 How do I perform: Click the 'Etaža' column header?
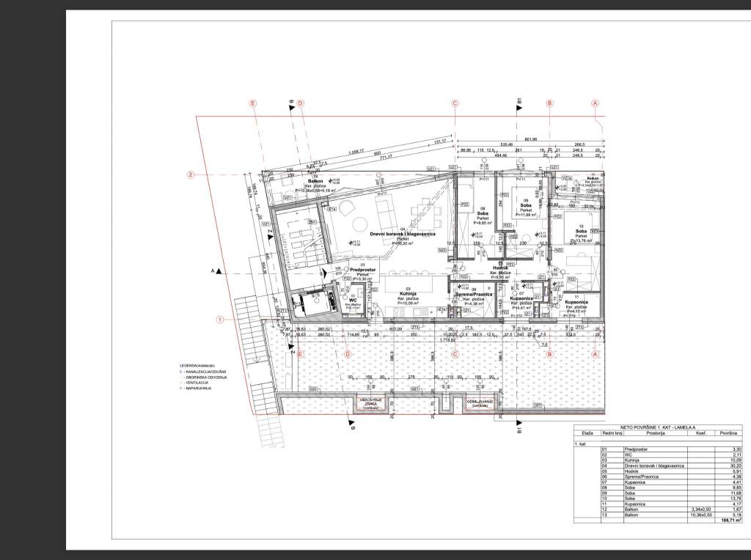pyautogui.click(x=587, y=433)
